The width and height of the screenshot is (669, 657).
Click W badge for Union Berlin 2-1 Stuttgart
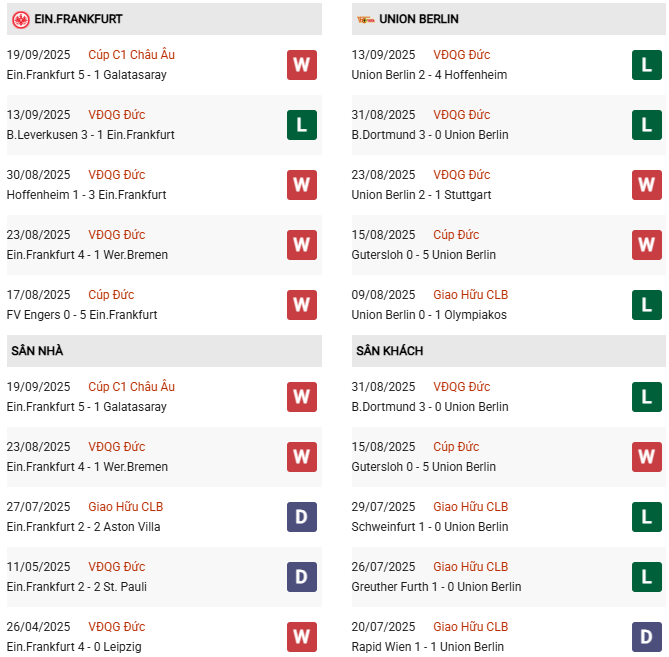coord(647,184)
